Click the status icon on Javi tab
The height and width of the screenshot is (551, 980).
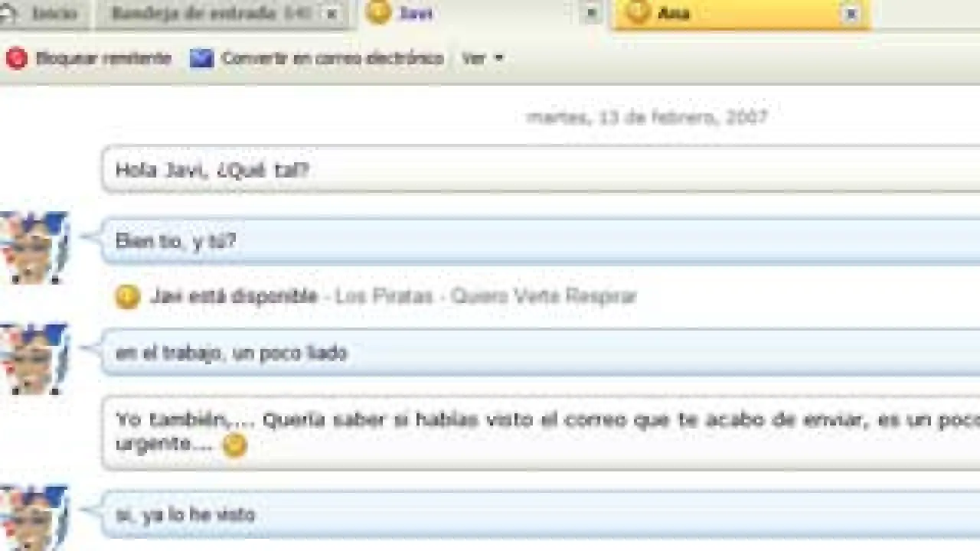coord(378,13)
